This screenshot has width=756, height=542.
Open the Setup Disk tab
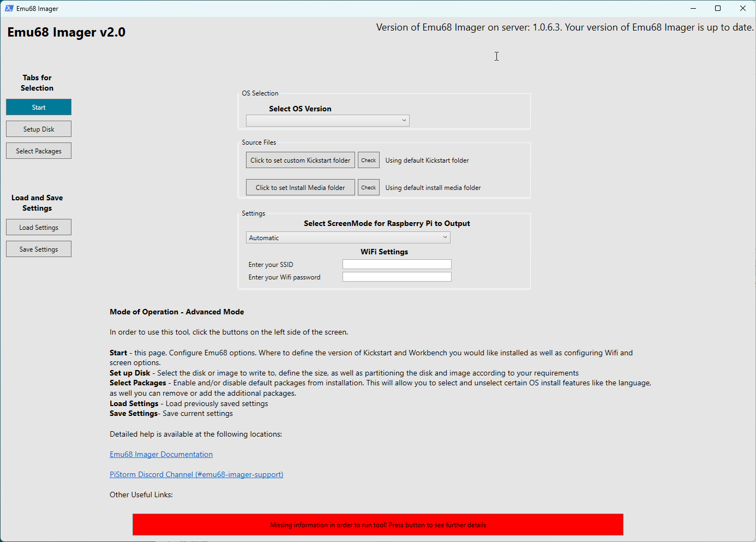[39, 129]
